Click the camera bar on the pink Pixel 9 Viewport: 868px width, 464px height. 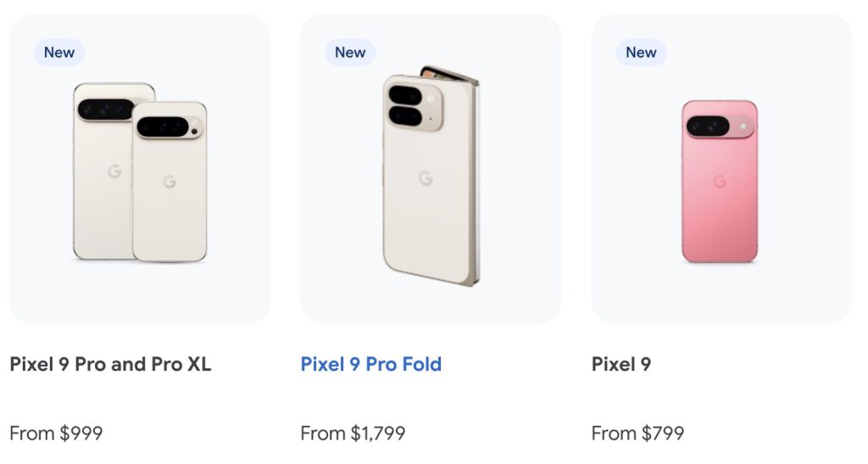pos(720,126)
